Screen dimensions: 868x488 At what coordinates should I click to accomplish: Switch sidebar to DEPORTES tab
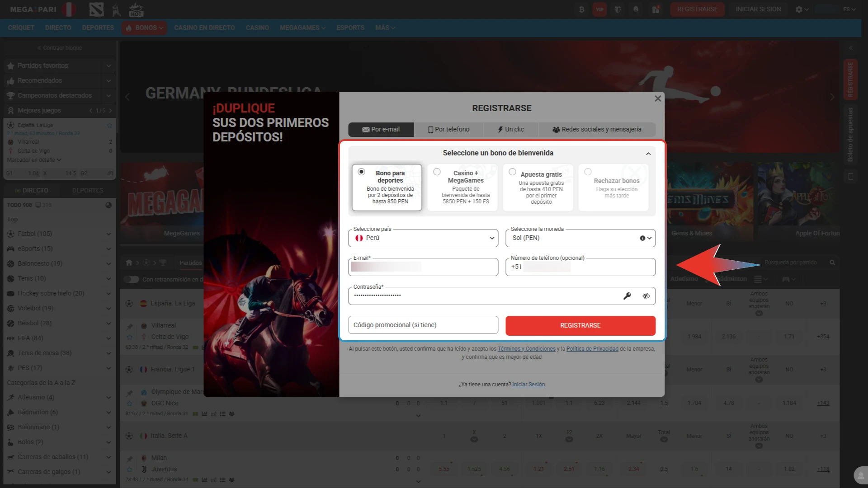point(87,191)
